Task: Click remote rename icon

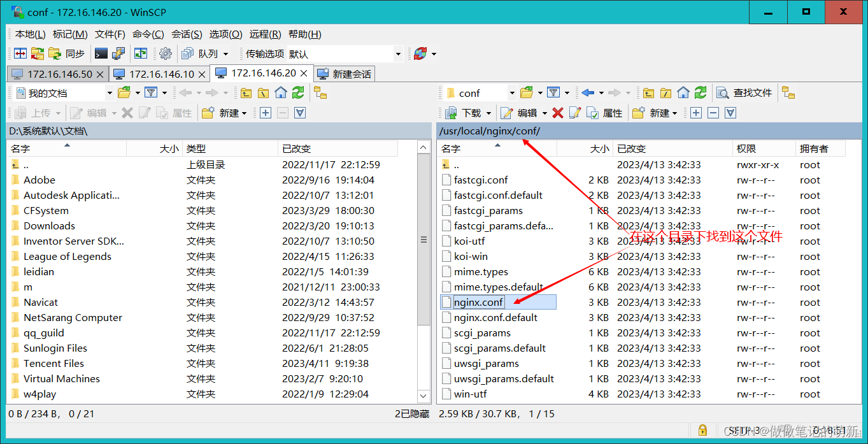Action: [x=574, y=113]
